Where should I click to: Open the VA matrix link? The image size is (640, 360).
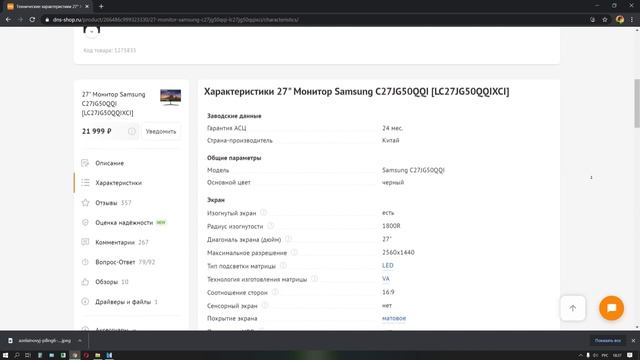(x=386, y=279)
